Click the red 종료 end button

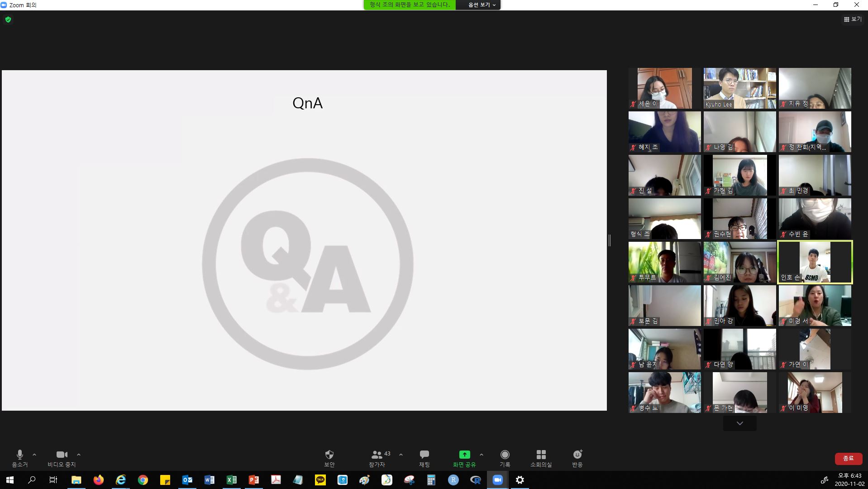(848, 459)
